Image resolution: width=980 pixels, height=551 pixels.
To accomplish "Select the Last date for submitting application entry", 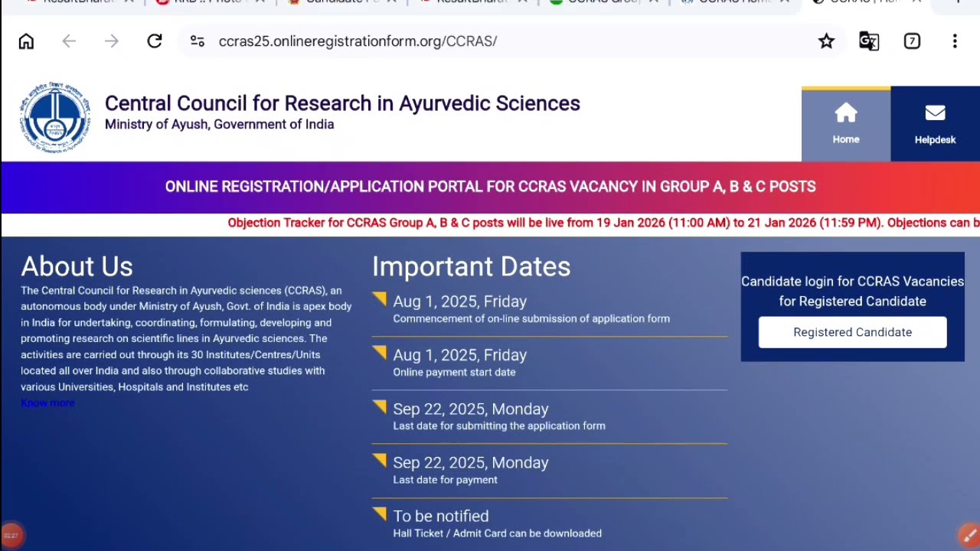I will tap(550, 416).
